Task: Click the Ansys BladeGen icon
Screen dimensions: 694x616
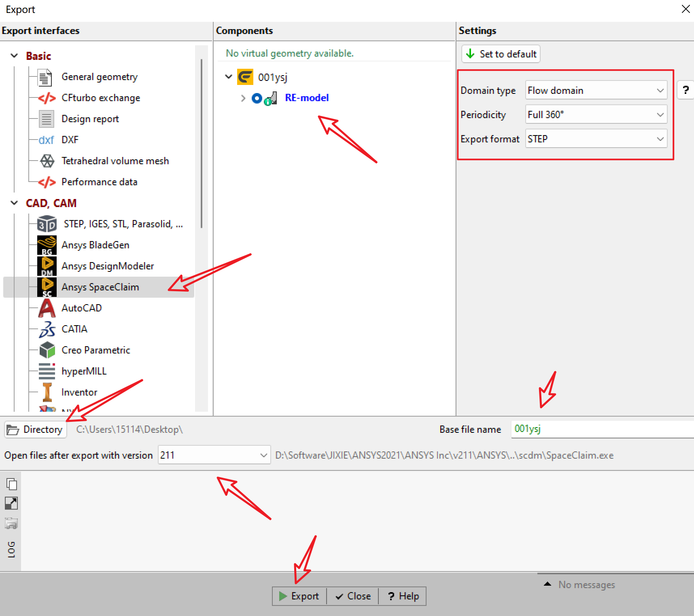Action: coord(47,245)
